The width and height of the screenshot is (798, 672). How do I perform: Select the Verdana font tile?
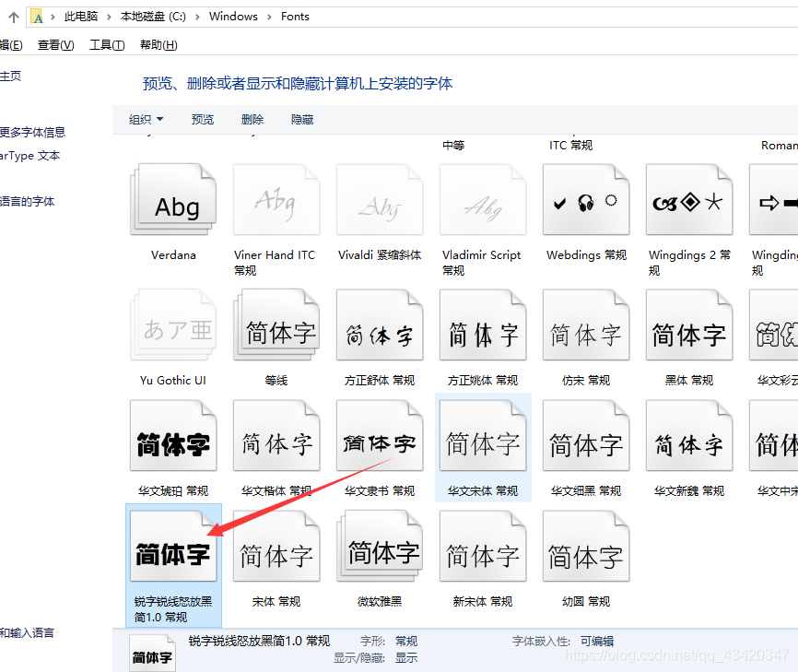pos(172,199)
